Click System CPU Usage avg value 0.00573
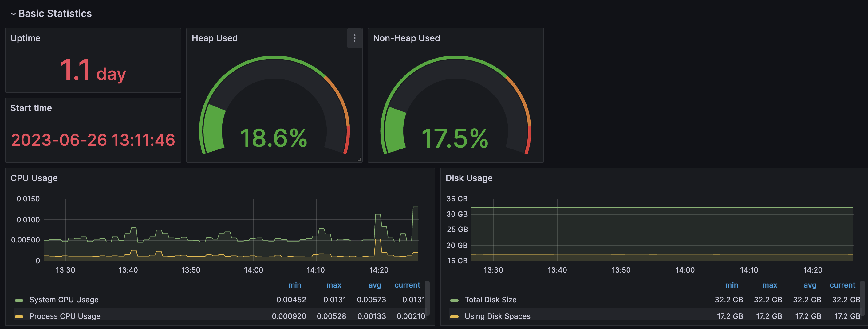This screenshot has width=868, height=329. click(x=371, y=300)
